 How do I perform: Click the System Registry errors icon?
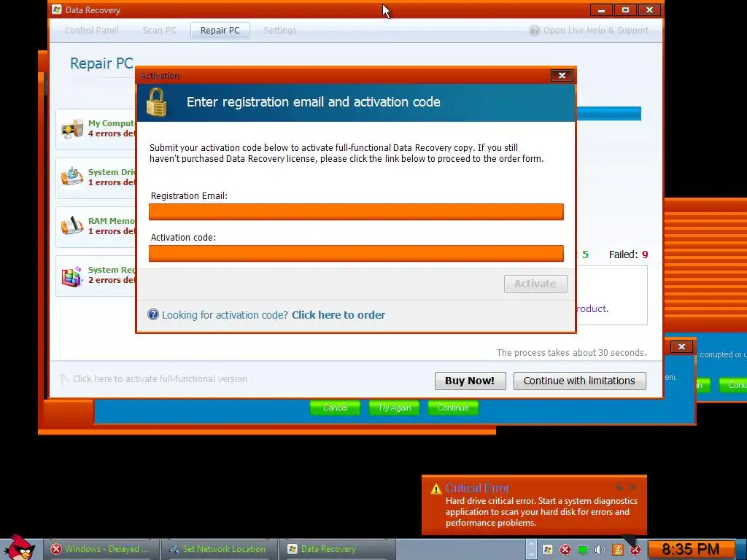(72, 276)
